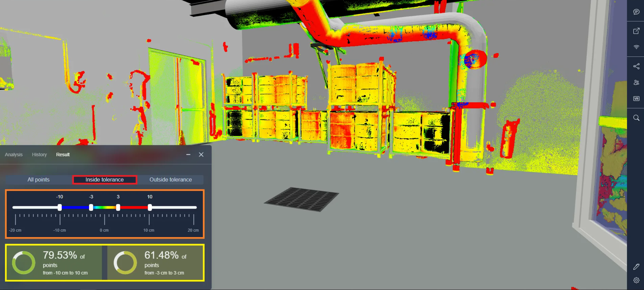Switch to Outside tolerance filter
The width and height of the screenshot is (644, 290).
(x=170, y=180)
